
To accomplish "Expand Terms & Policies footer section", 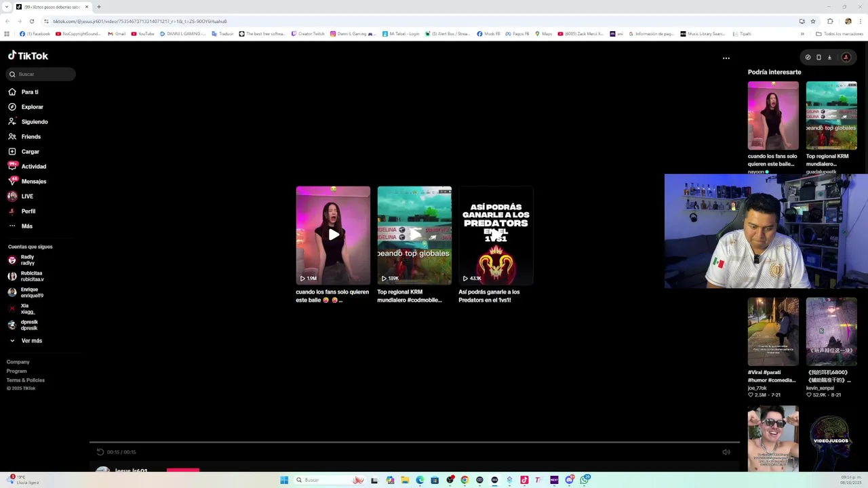I will (x=26, y=380).
